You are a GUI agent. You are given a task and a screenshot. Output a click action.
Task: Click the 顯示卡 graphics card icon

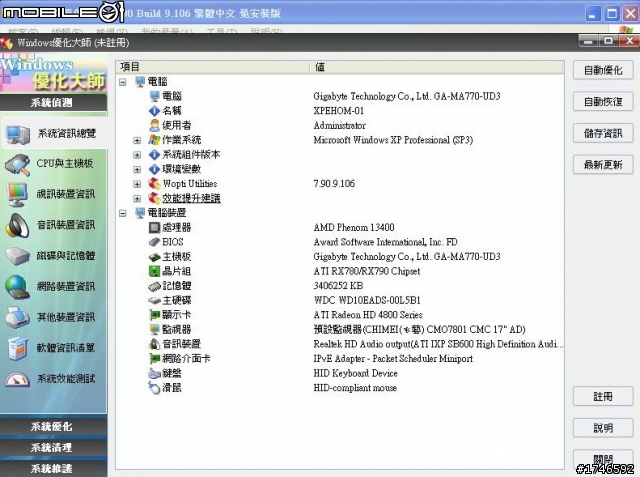(154, 315)
